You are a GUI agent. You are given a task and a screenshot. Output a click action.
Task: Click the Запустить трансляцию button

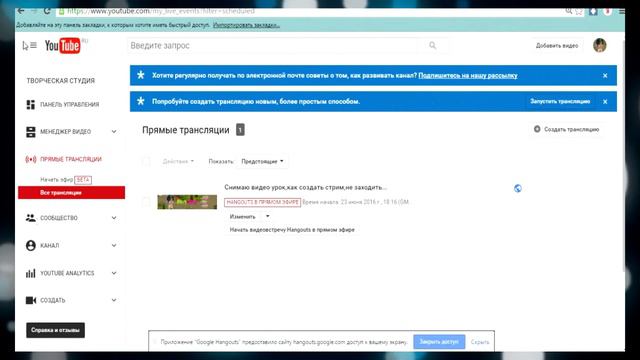pos(560,101)
